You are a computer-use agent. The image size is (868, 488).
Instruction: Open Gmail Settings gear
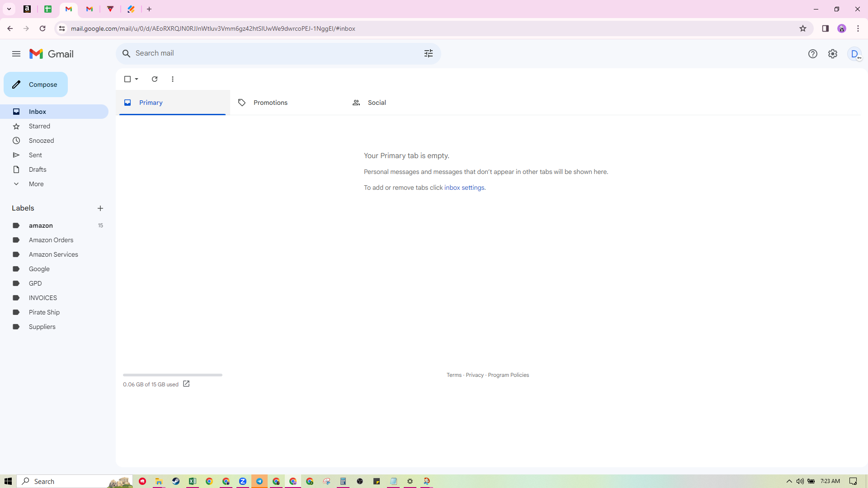[833, 54]
